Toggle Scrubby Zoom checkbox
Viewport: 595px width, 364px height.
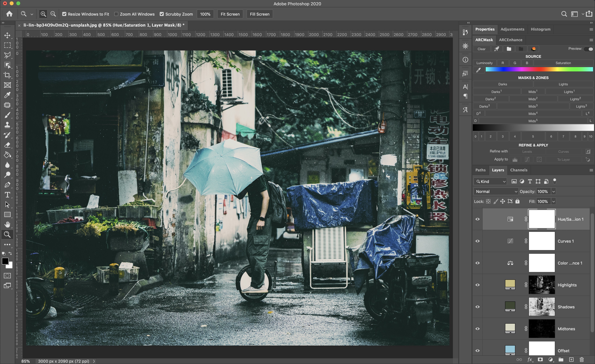[162, 14]
